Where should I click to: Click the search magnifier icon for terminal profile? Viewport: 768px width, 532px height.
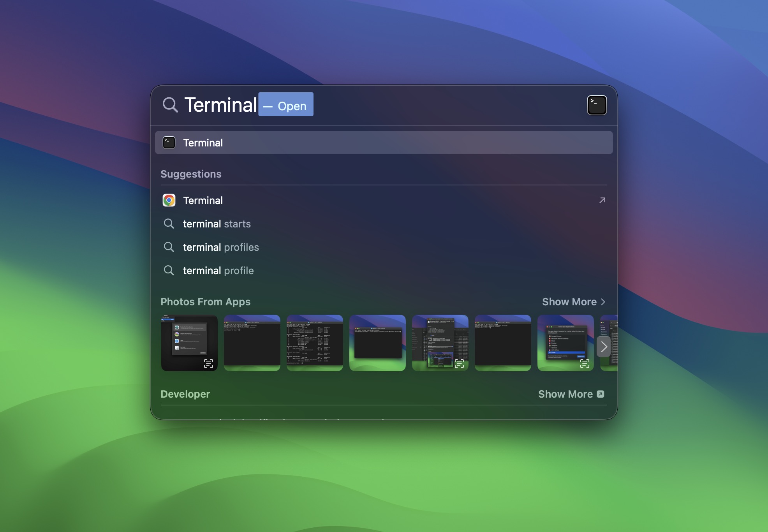click(169, 270)
